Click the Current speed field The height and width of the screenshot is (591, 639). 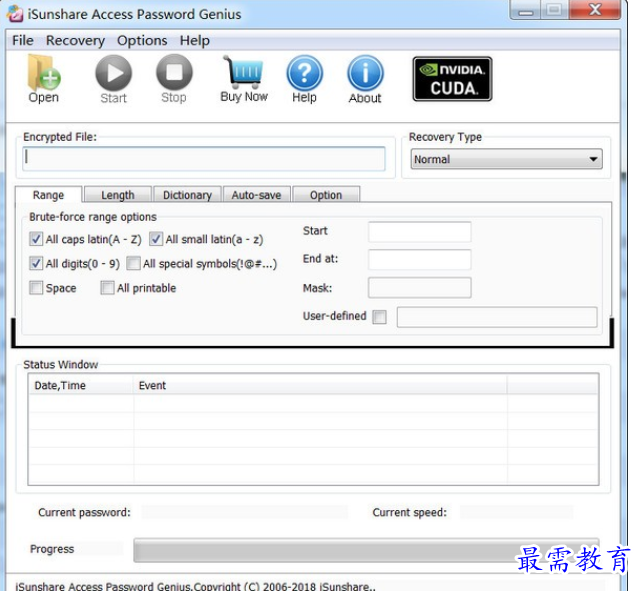click(x=517, y=512)
